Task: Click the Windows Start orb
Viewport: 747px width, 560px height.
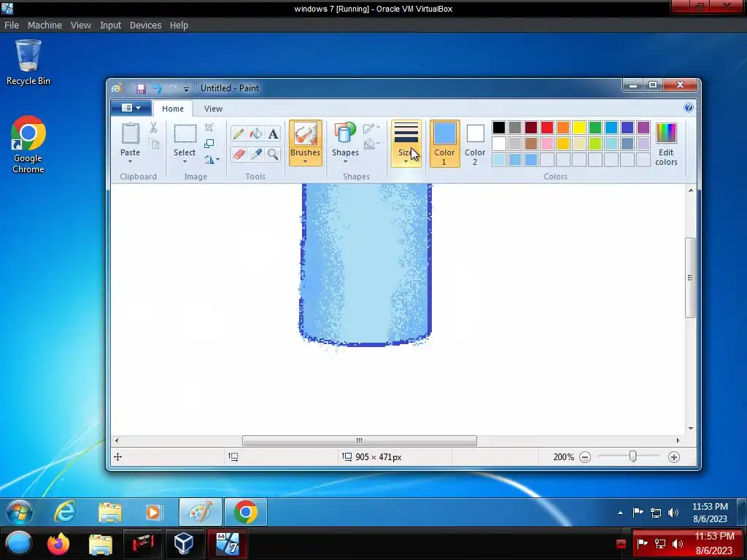Action: [x=20, y=512]
